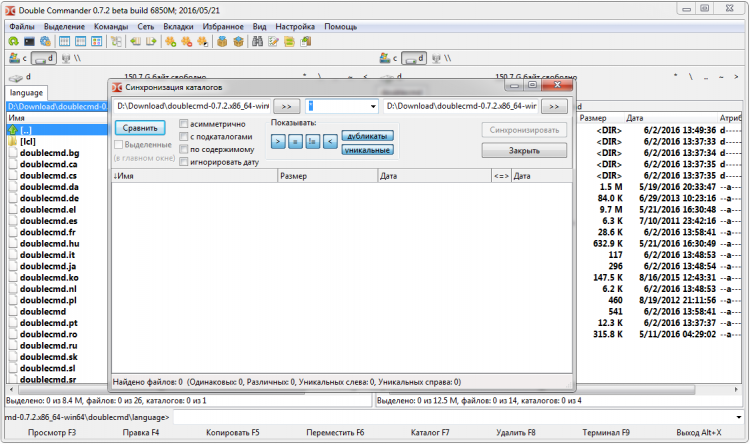The width and height of the screenshot is (750, 444).
Task: Open file search binoculars icon
Action: [257, 42]
